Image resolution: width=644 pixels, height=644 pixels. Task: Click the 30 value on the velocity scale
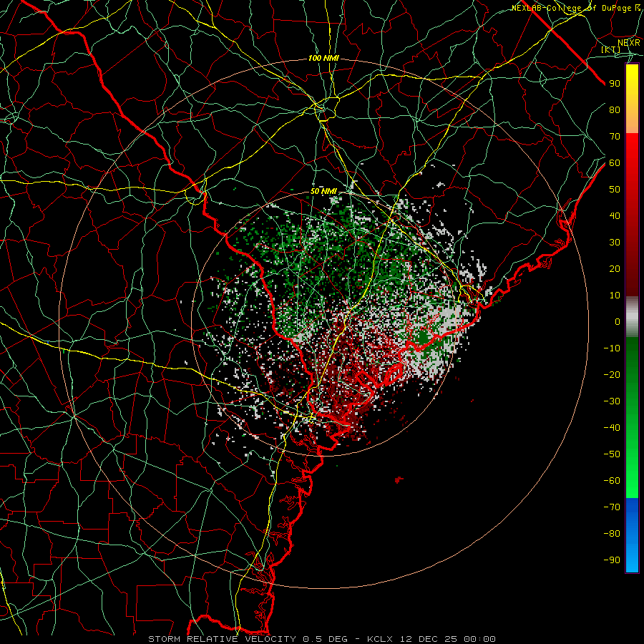[615, 243]
